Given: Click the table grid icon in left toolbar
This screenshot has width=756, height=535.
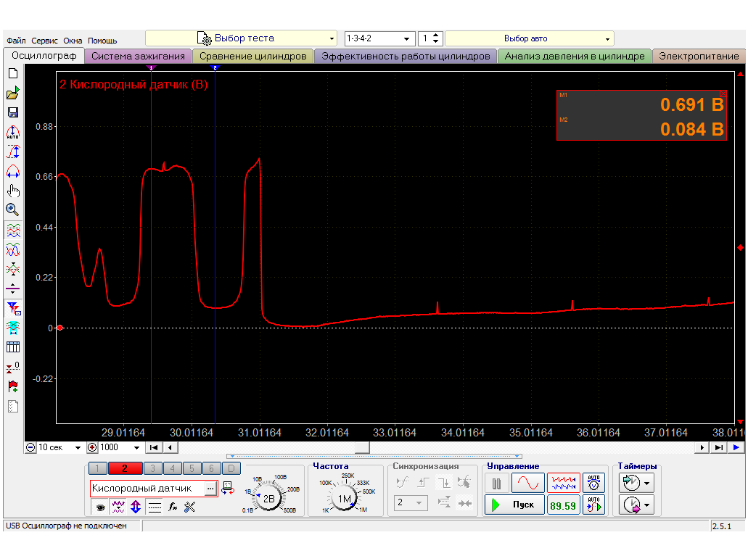Looking at the screenshot, I should tap(12, 347).
